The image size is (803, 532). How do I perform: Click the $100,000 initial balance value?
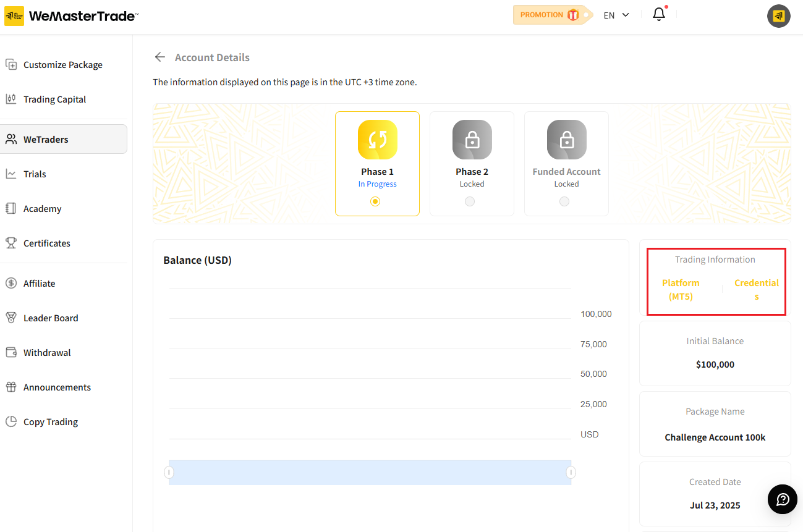point(715,365)
